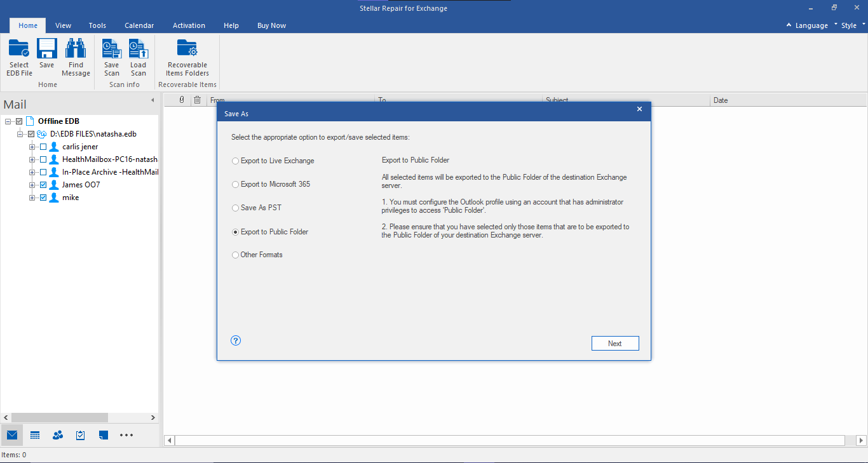
Task: Toggle natasha.edb checkbox
Action: [31, 134]
